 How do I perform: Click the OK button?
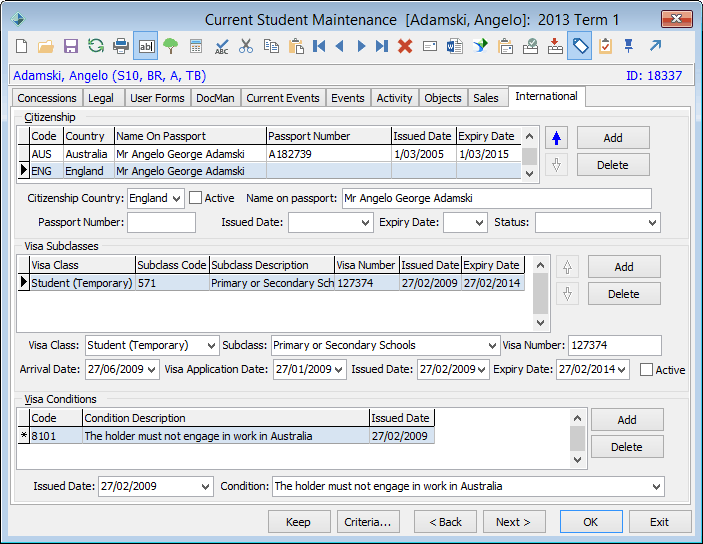pyautogui.click(x=591, y=522)
